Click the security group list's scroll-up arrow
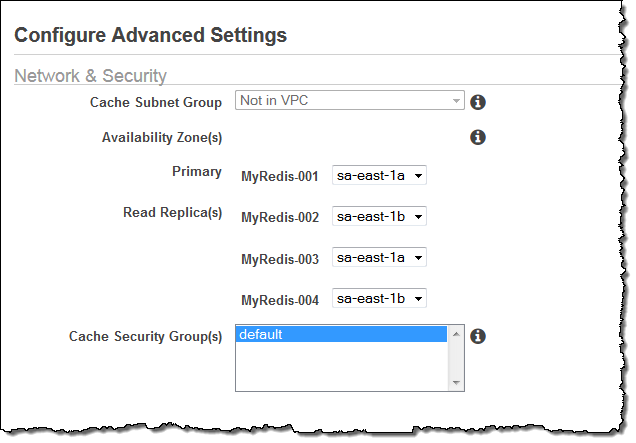This screenshot has height=443, width=636. point(456,334)
